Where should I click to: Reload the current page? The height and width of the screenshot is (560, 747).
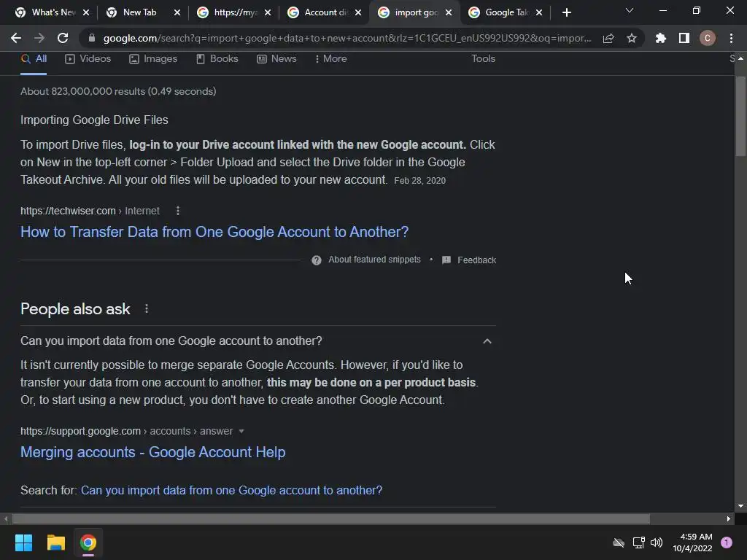(x=63, y=38)
